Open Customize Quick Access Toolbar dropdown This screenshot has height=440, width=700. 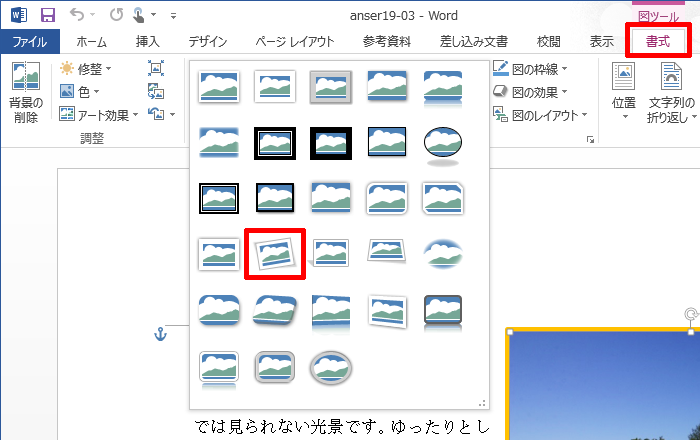(173, 16)
